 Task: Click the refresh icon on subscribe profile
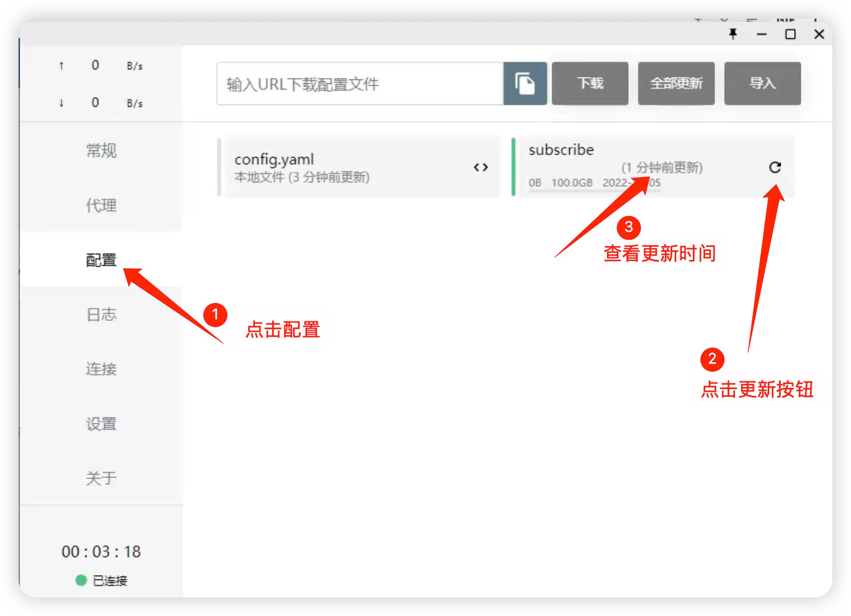pyautogui.click(x=774, y=167)
